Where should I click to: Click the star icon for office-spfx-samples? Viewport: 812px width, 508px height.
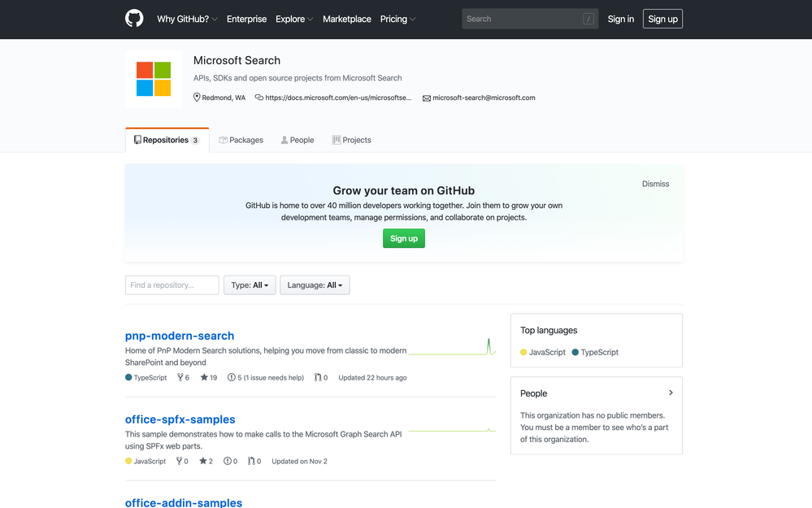coord(203,461)
